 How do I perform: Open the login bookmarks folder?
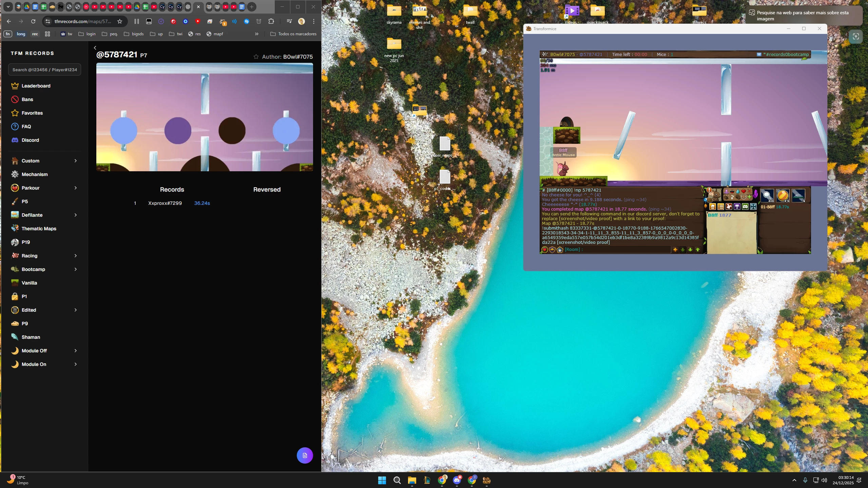pos(87,34)
